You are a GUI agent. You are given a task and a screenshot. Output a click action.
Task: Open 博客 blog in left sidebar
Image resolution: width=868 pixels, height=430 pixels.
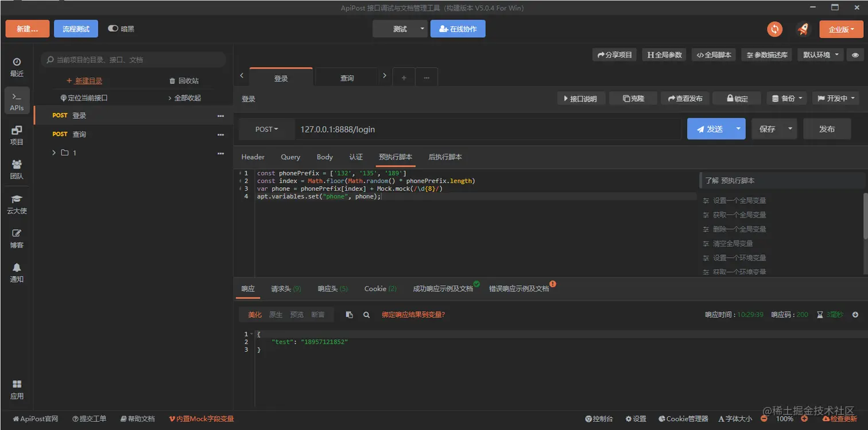click(17, 239)
